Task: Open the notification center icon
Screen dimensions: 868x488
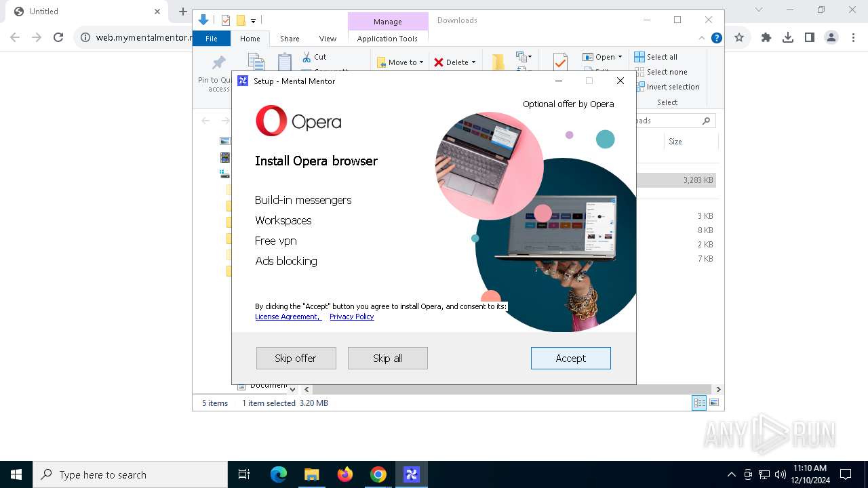Action: coord(846,474)
